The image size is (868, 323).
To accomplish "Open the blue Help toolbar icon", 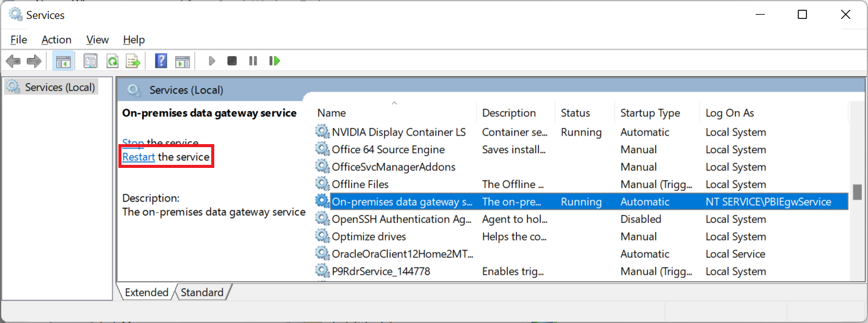I will click(161, 61).
